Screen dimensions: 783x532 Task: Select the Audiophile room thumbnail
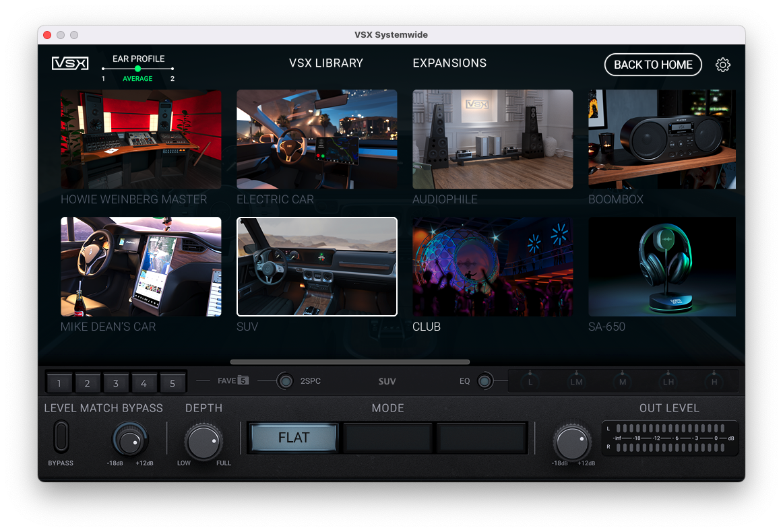pos(493,139)
